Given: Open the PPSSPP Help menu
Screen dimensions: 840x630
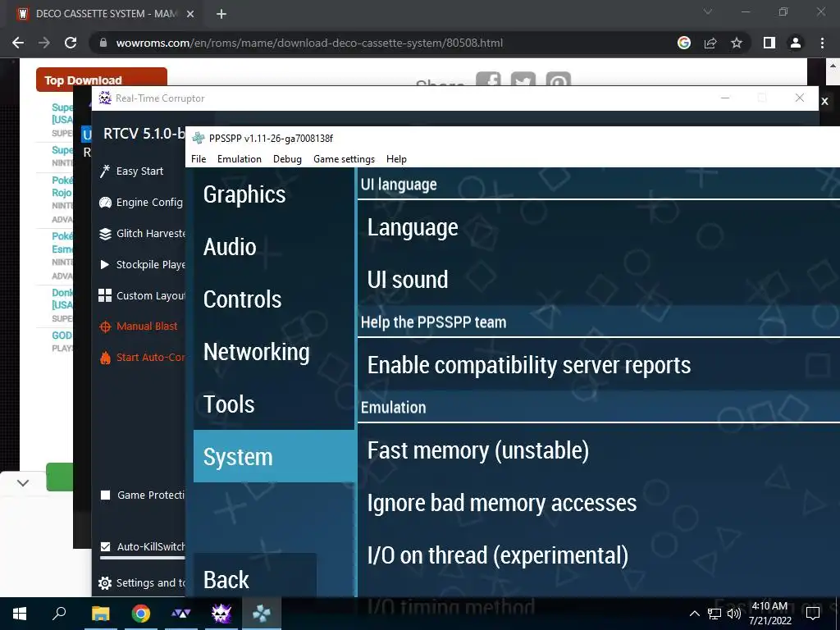Looking at the screenshot, I should 396,159.
